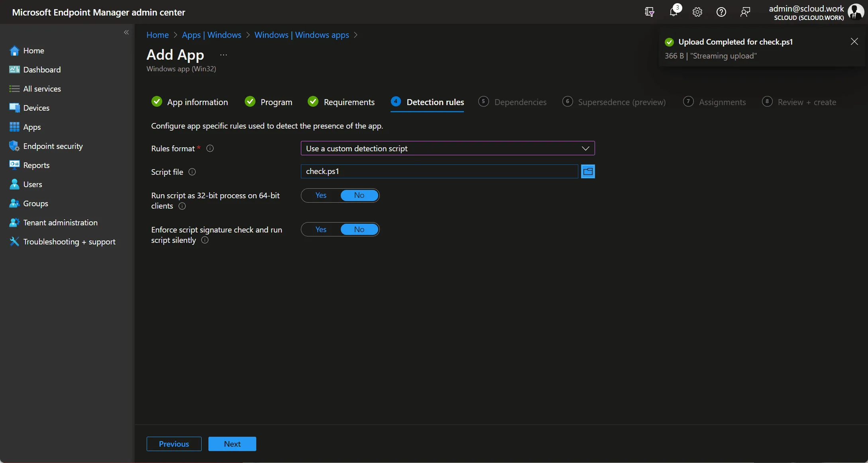
Task: Open the help question mark icon
Action: pyautogui.click(x=721, y=12)
